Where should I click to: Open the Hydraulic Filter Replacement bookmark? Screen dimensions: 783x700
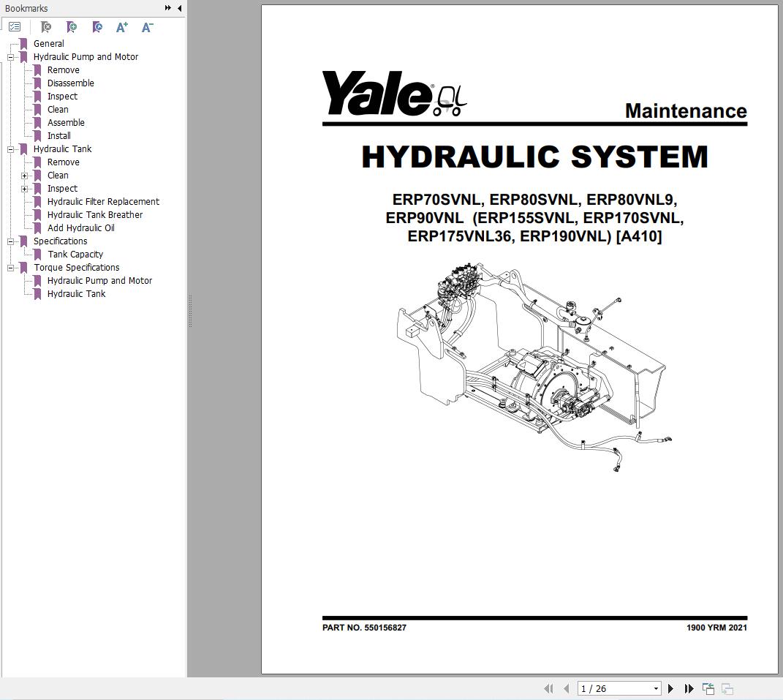click(103, 201)
